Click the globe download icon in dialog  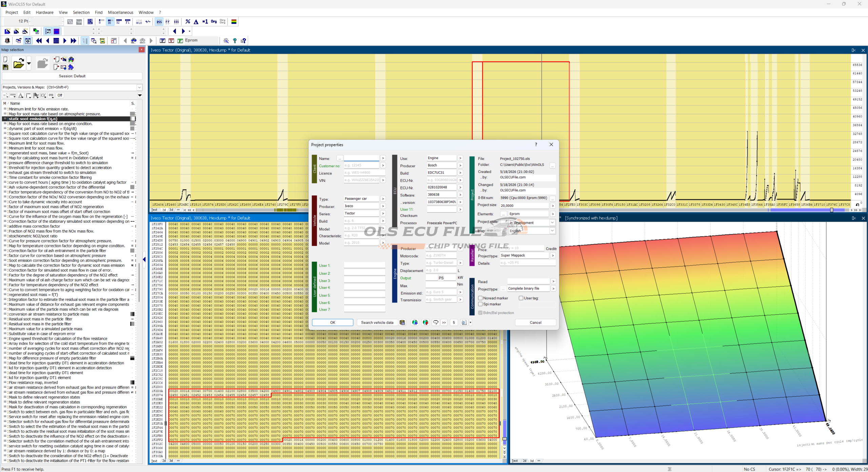click(415, 322)
